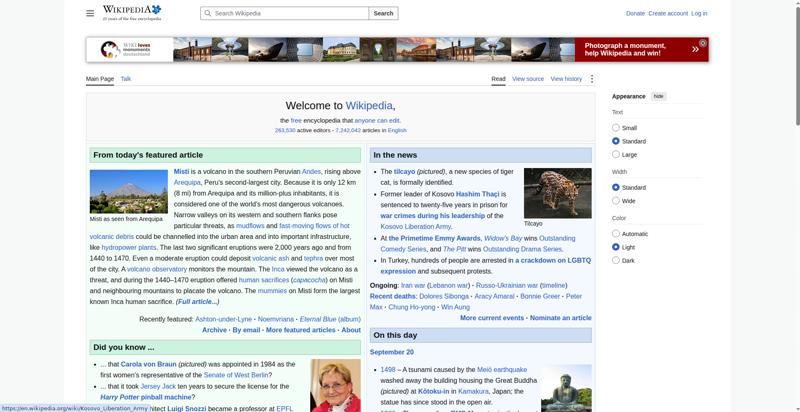Open the View history tab

click(566, 79)
